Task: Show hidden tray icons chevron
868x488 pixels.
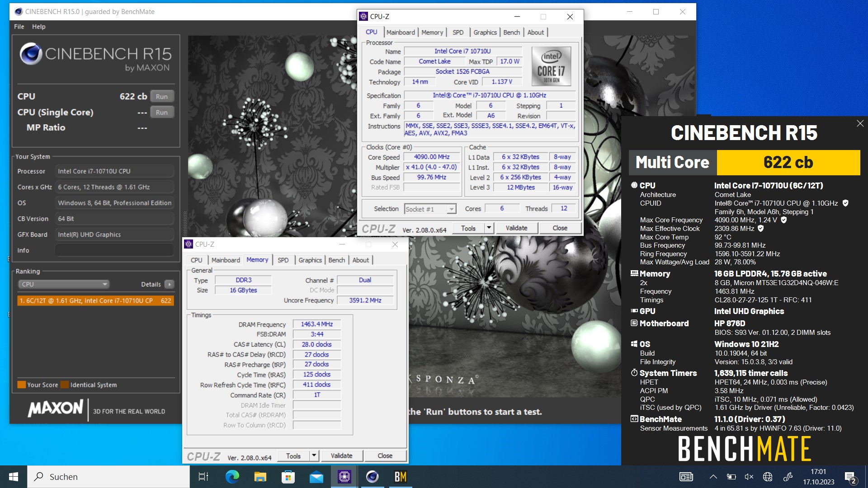Action: point(713,477)
